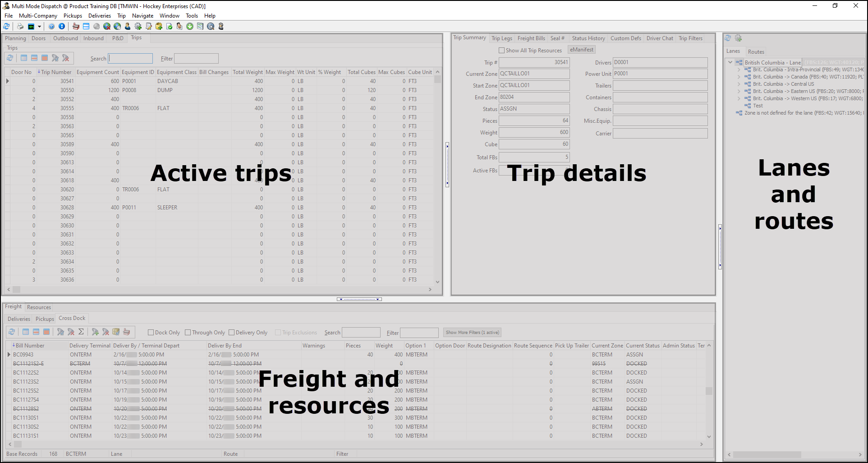The width and height of the screenshot is (868, 463).
Task: Click the clear filter icon in Trips panel
Action: 66,58
